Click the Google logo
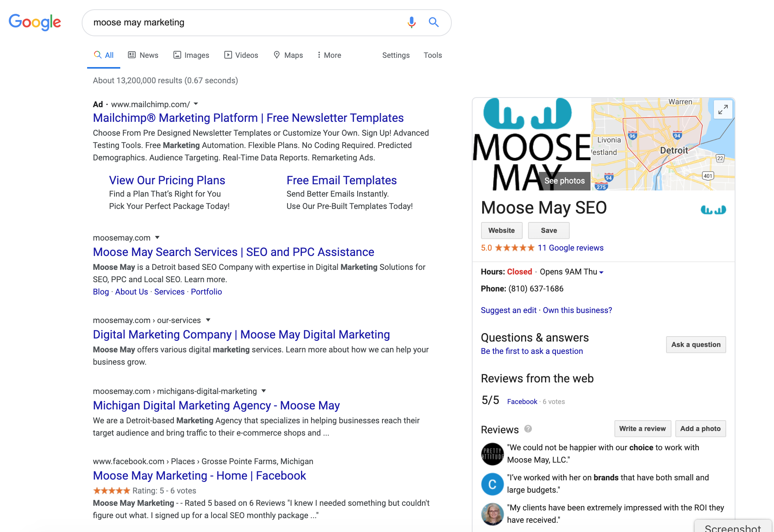Image resolution: width=774 pixels, height=532 pixels. (35, 22)
